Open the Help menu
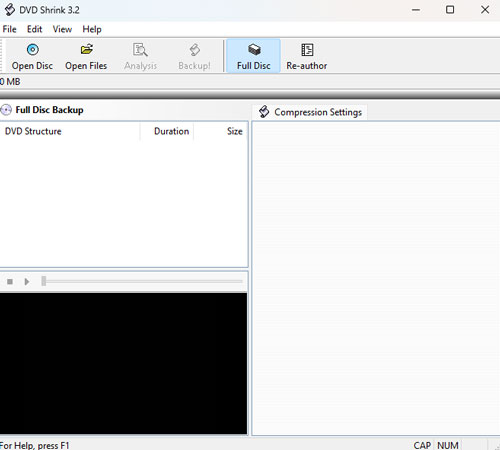This screenshot has height=450, width=500. coord(92,29)
